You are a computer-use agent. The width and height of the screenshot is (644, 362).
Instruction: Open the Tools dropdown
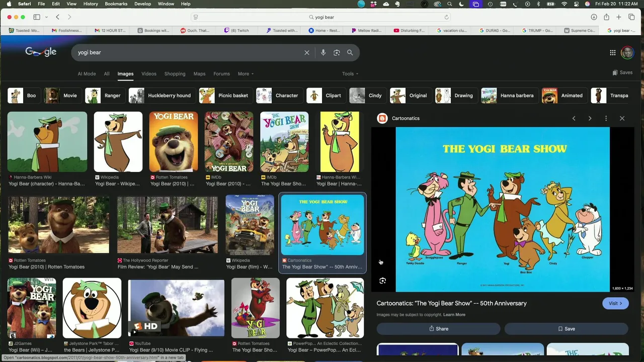350,74
